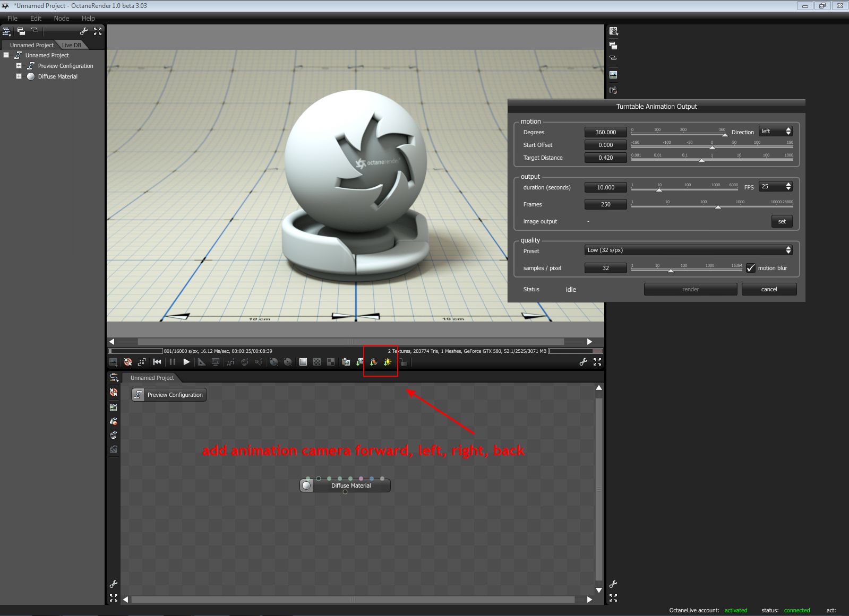Click the cascading windows icon in outliner toolbar
Viewport: 849px width, 616px height.
click(x=21, y=31)
